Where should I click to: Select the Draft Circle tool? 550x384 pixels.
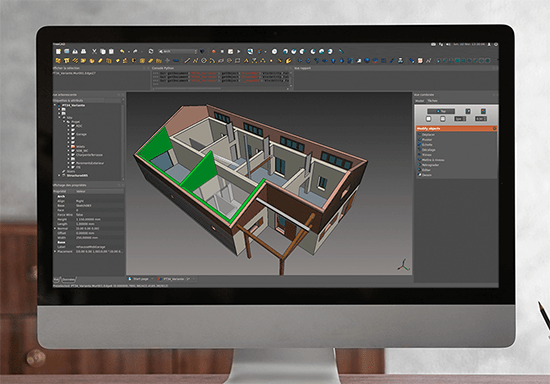click(x=204, y=61)
